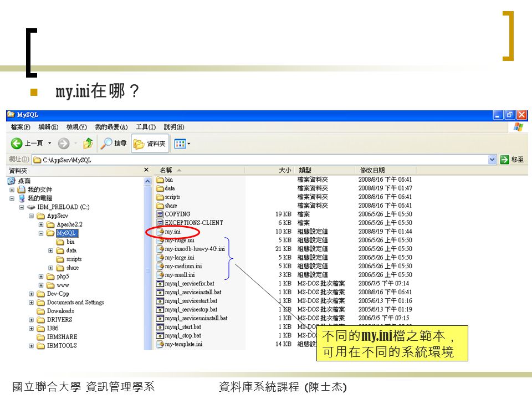Select the share folder in file list
532x399 pixels.
pyautogui.click(x=167, y=206)
